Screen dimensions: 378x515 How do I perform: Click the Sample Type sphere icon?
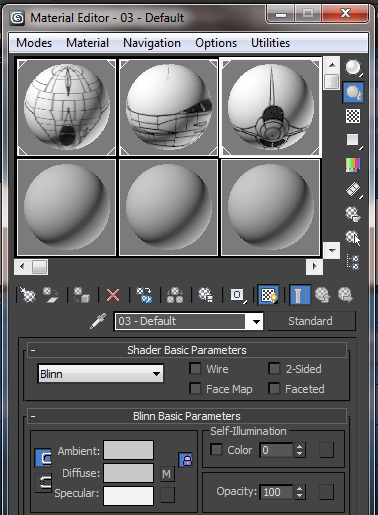[x=353, y=68]
